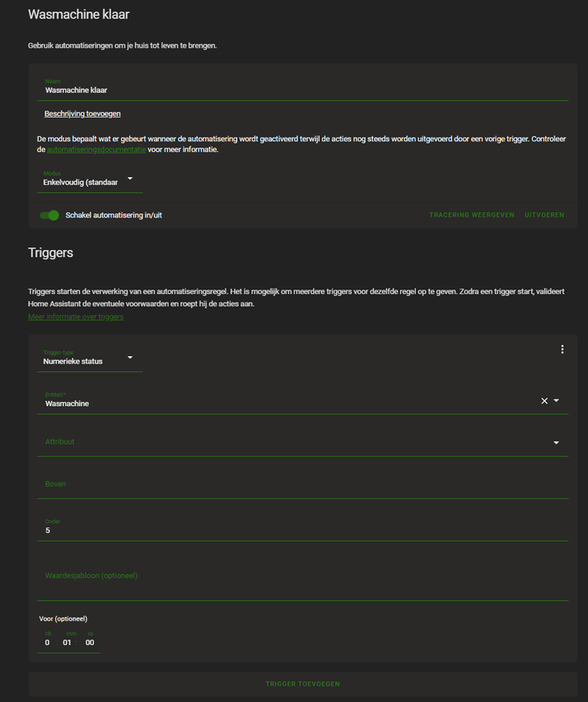Image resolution: width=588 pixels, height=702 pixels.
Task: Select the Naam input field
Action: (176, 90)
